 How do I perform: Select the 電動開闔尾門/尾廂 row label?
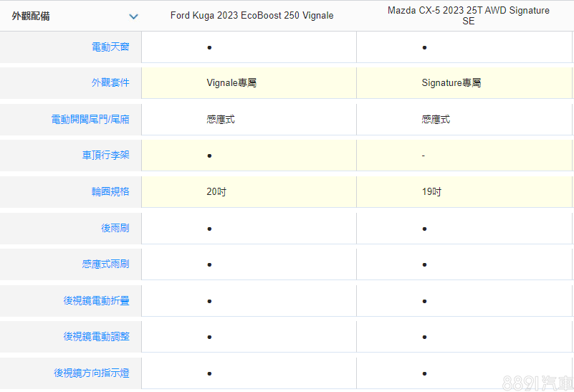[90, 120]
